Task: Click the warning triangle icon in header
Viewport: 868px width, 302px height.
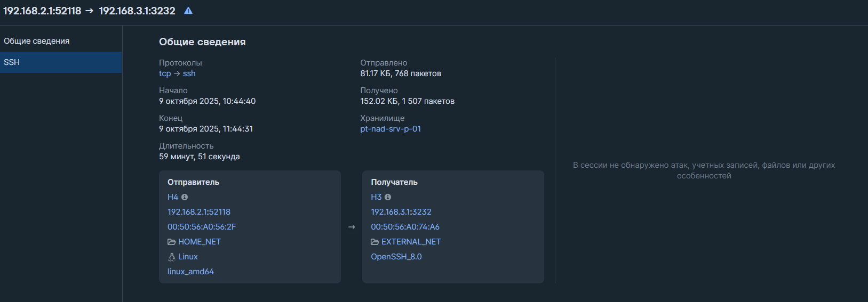Action: [188, 11]
